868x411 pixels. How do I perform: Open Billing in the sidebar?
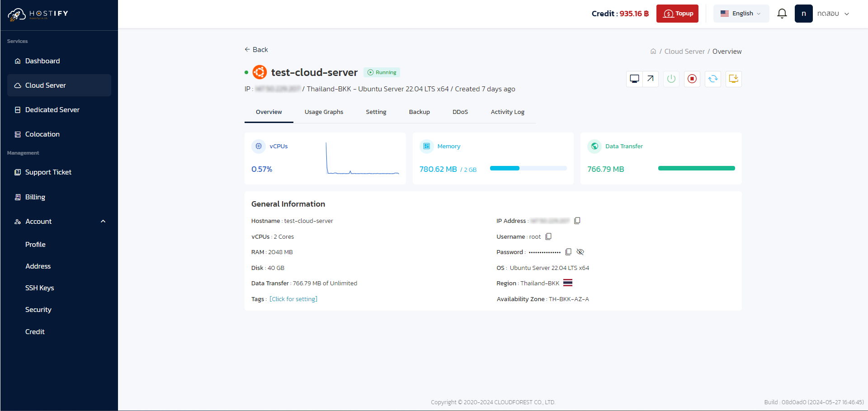click(x=59, y=197)
